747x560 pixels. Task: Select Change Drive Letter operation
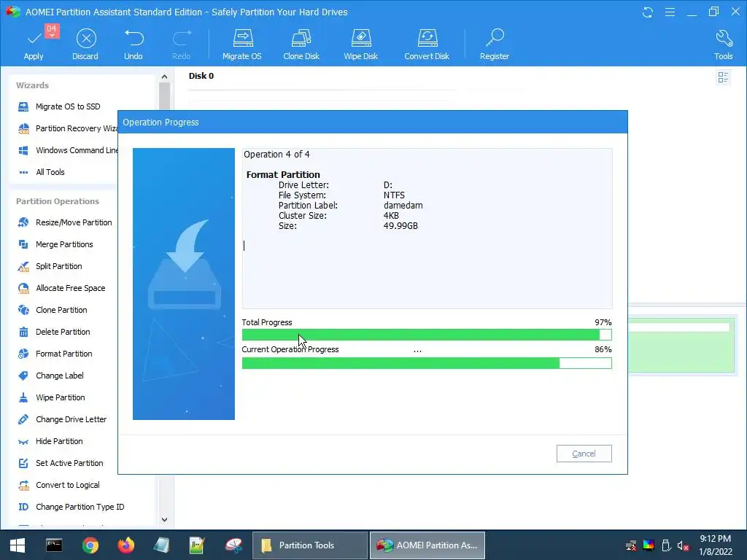pos(62,419)
